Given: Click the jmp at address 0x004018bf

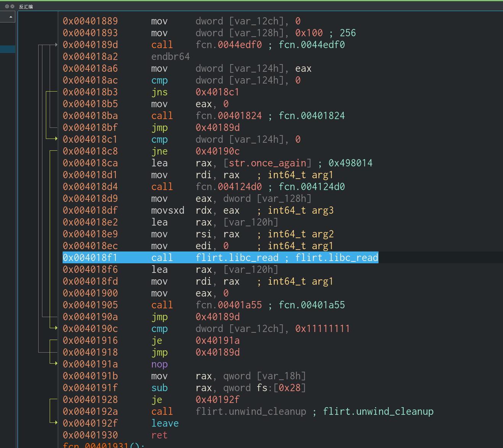Looking at the screenshot, I should click(160, 127).
